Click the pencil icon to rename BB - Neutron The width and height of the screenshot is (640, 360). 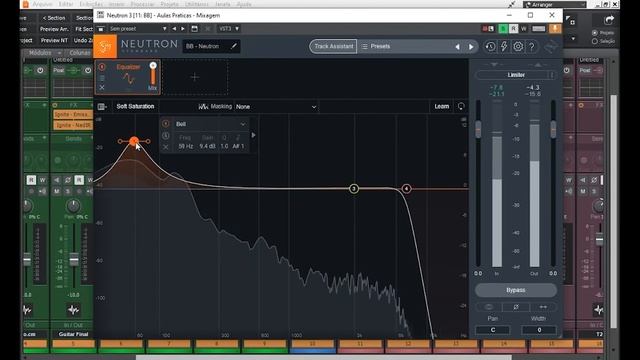233,46
